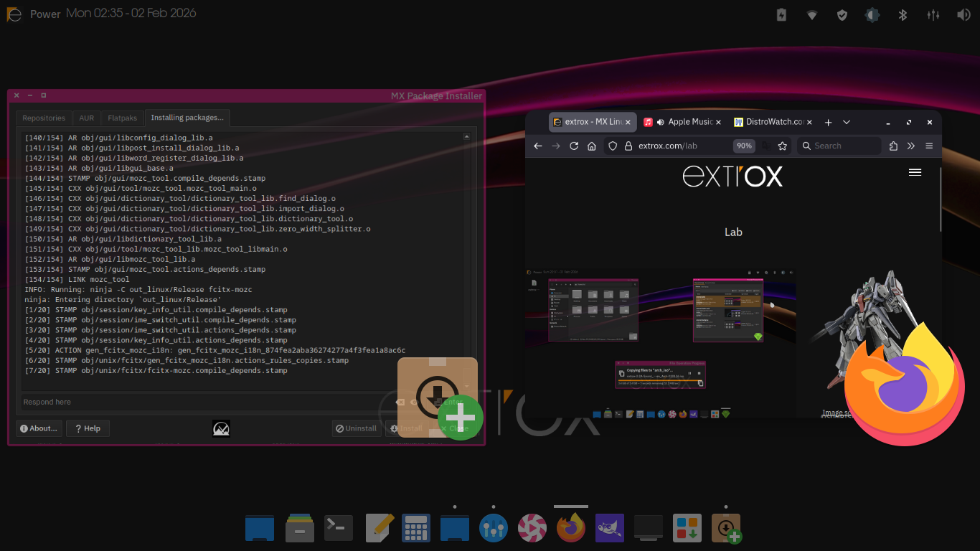Viewport: 980px width, 551px height.
Task: Click the extrox logo on webpage
Action: [732, 176]
